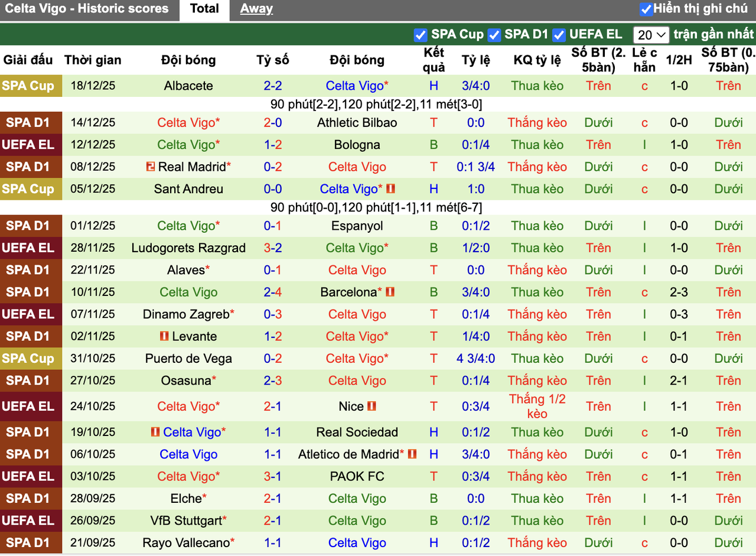Open the Dinamo Zagreb team link
The height and width of the screenshot is (556, 756).
186,314
